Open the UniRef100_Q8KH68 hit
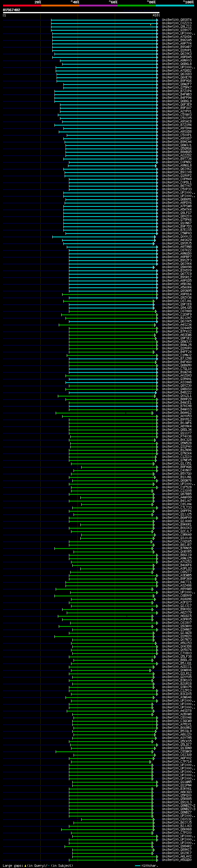Viewport: 197px width, 868px height. click(176, 829)
